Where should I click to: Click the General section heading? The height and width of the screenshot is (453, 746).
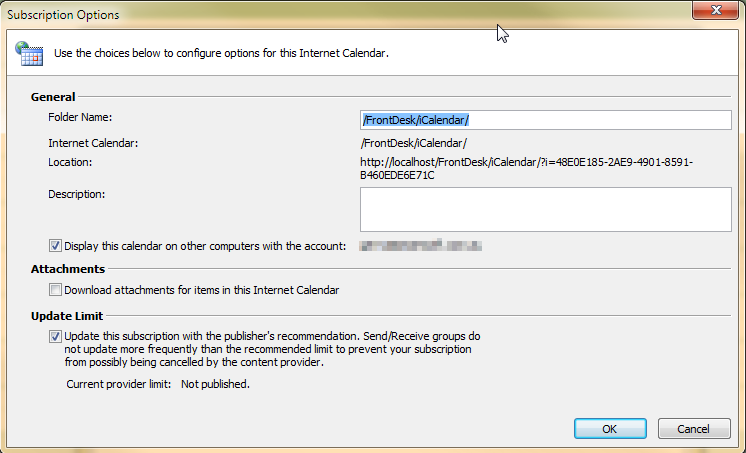pyautogui.click(x=53, y=97)
